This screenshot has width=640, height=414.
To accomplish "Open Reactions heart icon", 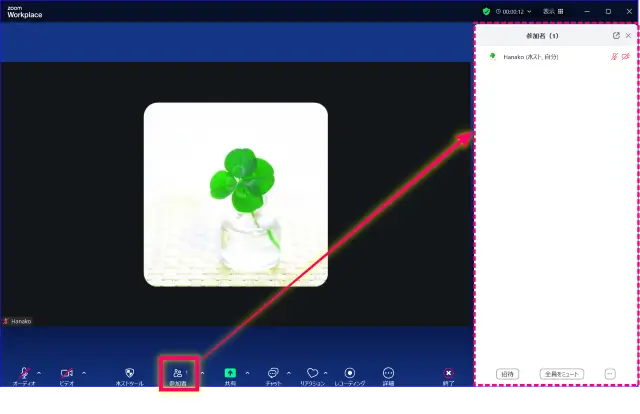I will 312,374.
